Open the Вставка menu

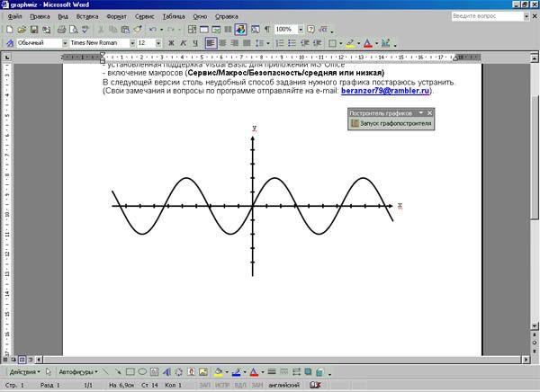tap(87, 16)
